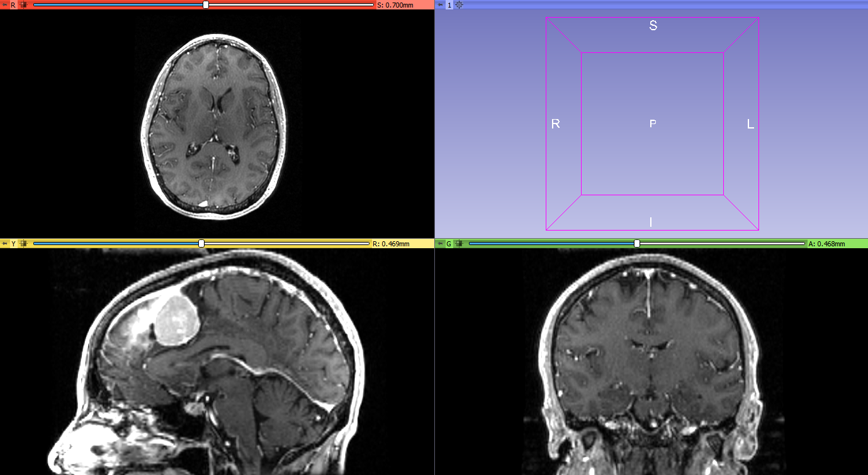Image resolution: width=868 pixels, height=475 pixels.
Task: Click the P label at 3D cube center
Action: click(653, 123)
